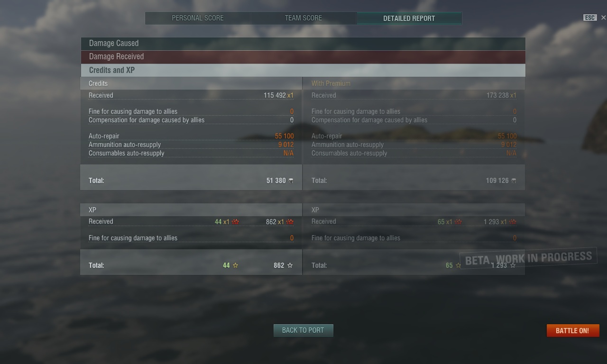Click the yellow star beside 44 total
The image size is (607, 364).
click(x=235, y=265)
